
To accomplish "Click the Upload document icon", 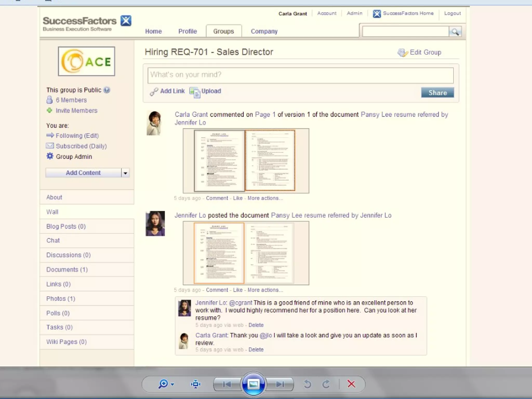I will coord(195,92).
